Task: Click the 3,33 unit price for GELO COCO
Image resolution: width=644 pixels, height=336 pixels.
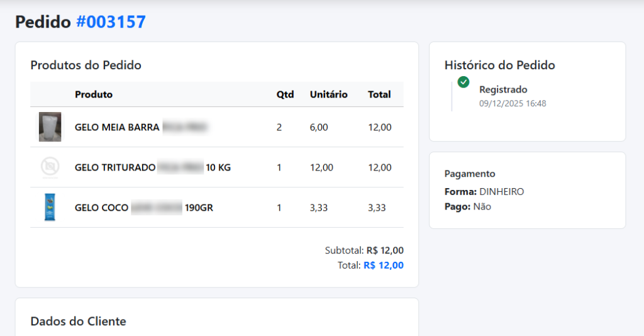Action: (x=319, y=208)
